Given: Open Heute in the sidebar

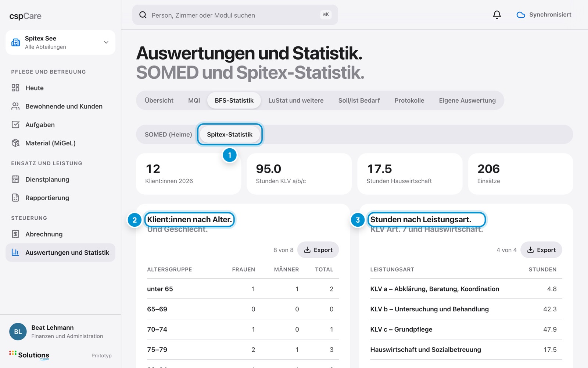Looking at the screenshot, I should click(60, 88).
